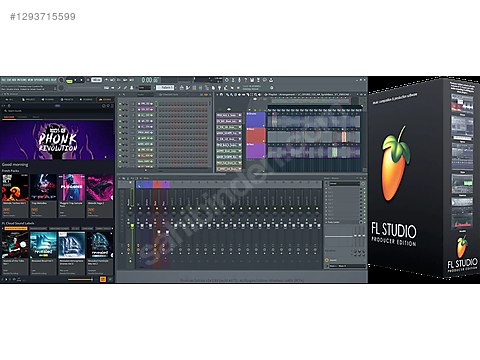The width and height of the screenshot is (480, 360).
Task: Switch browser to the PLUGINS tab
Action: coord(48,99)
